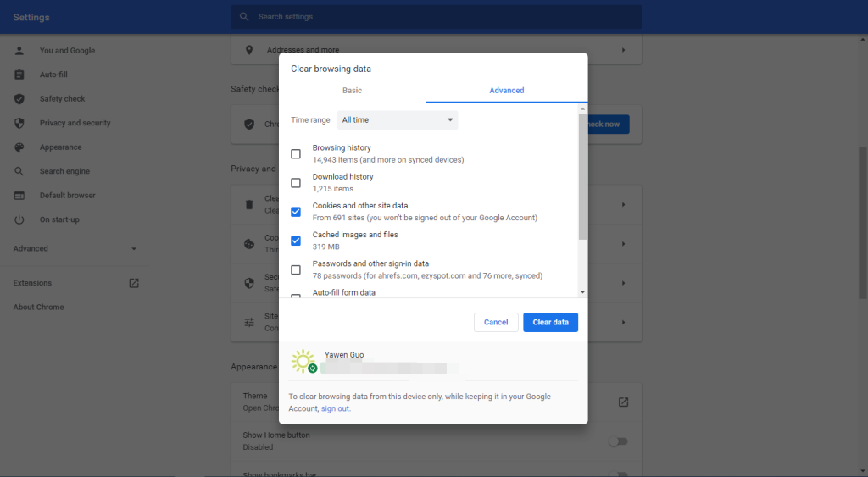
Task: Open You and Google person icon
Action: point(19,50)
